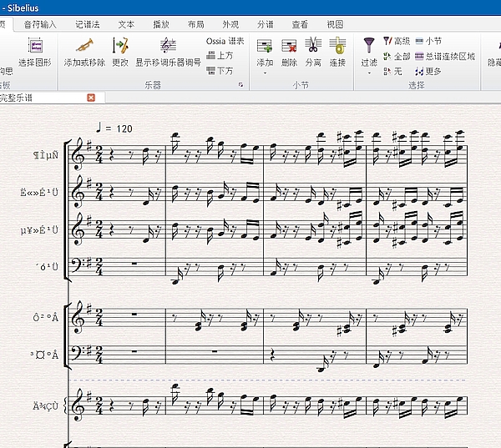The width and height of the screenshot is (501, 448).
Task: Click the treble clef on the top staff
Action: point(78,155)
